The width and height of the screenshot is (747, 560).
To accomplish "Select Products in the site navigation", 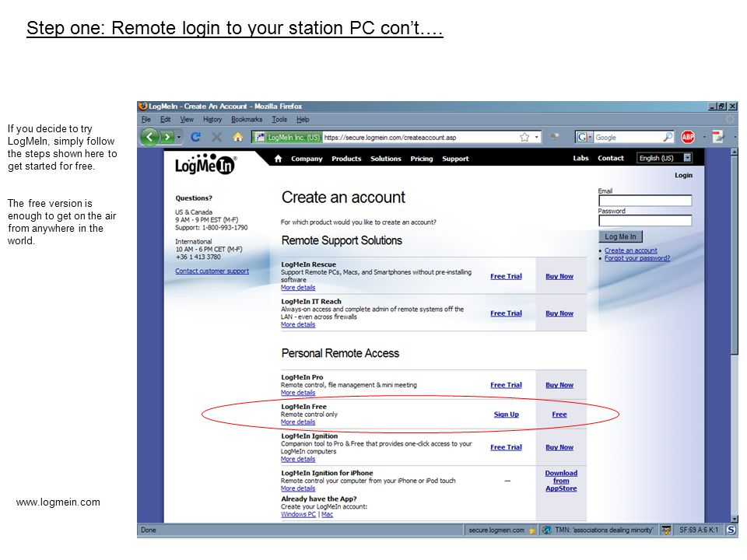I will click(x=346, y=159).
